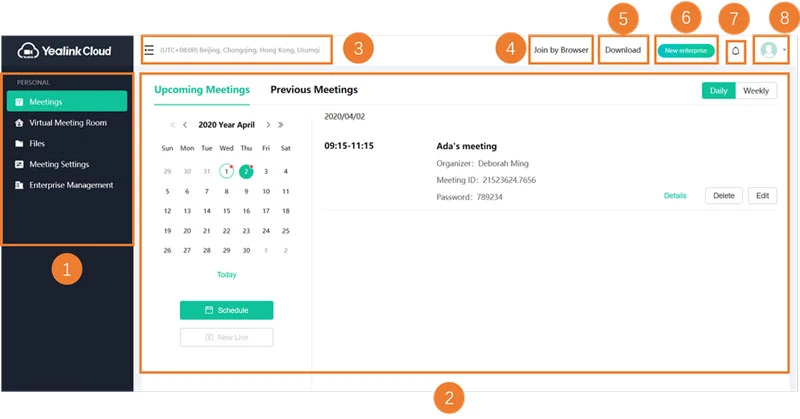Select the Upcoming Meetings tab
The width and height of the screenshot is (800, 419).
202,90
